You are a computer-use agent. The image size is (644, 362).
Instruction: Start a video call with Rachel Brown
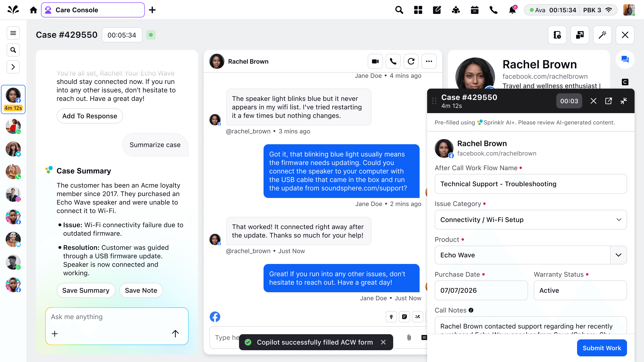tap(375, 61)
